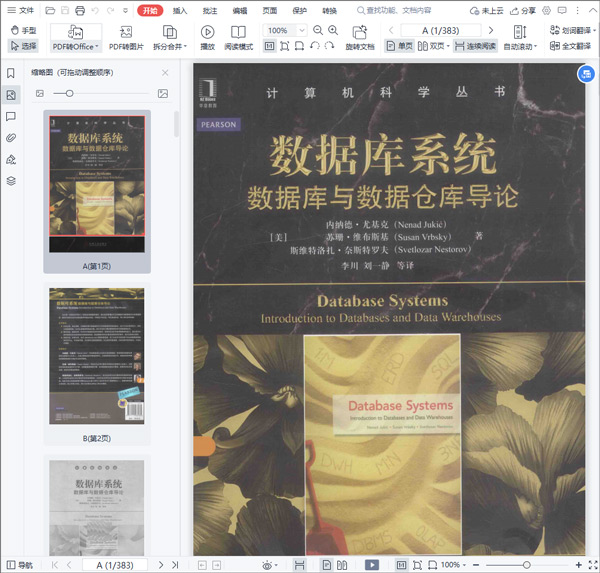The height and width of the screenshot is (573, 600).
Task: Click the bottom zoom slider handle
Action: [527, 565]
